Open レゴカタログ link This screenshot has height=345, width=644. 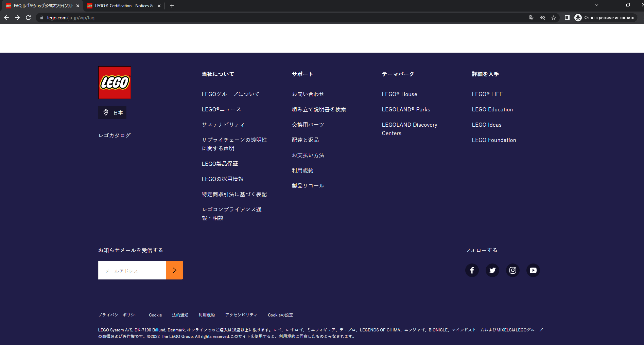click(115, 135)
